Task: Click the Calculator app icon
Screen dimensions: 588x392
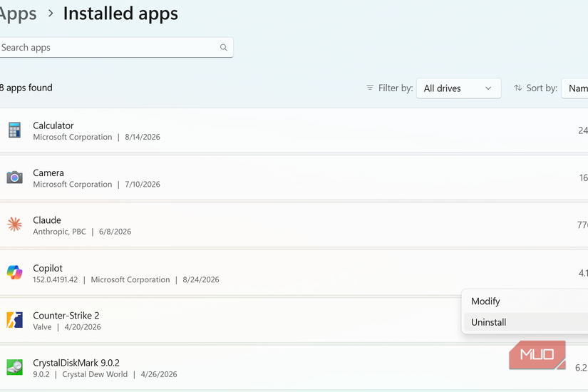Action: [15, 130]
